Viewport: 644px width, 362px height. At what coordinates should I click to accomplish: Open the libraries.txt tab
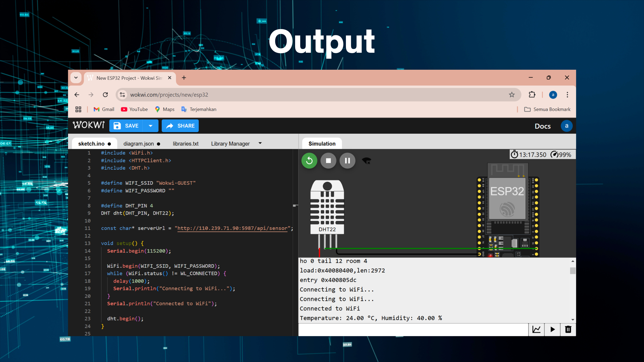point(186,144)
